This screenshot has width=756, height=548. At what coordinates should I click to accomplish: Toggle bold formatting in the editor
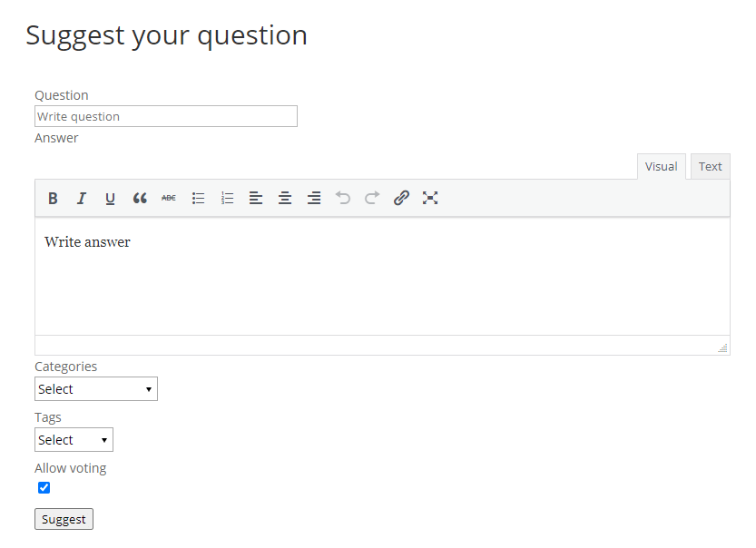(53, 198)
